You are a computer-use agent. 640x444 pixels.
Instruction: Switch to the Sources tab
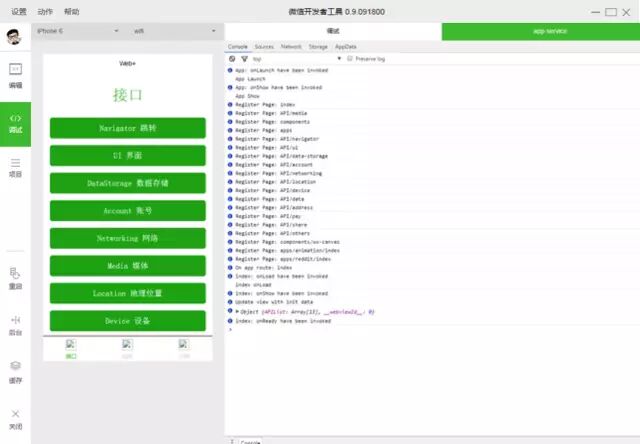(x=264, y=47)
